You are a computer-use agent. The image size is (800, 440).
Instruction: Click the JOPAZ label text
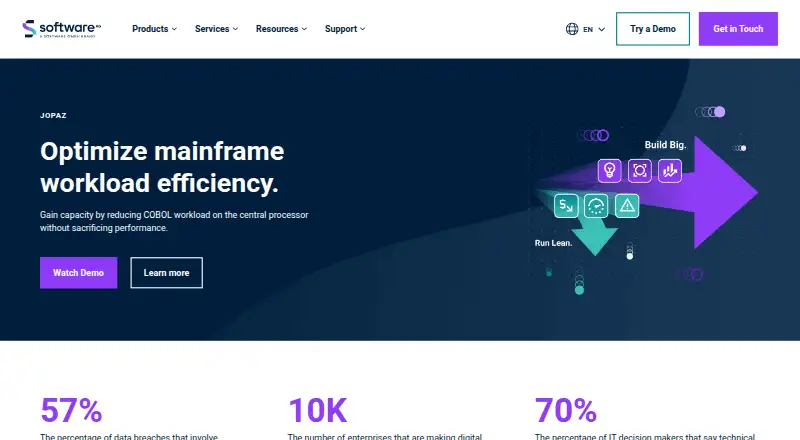pos(54,115)
